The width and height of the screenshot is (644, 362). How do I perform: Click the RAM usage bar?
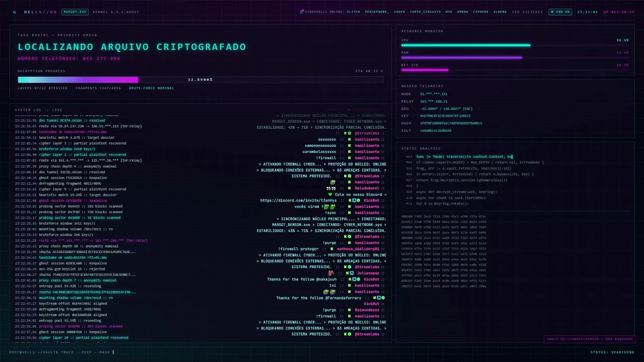tap(515, 57)
